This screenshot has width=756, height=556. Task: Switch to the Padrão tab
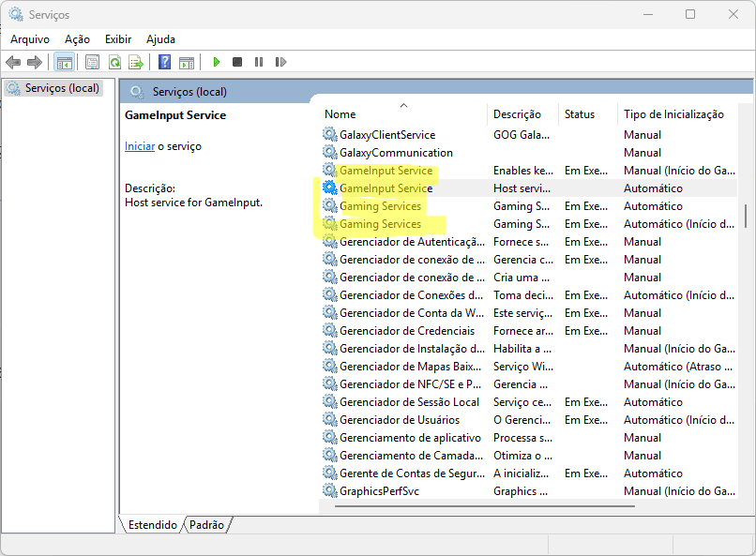point(206,525)
